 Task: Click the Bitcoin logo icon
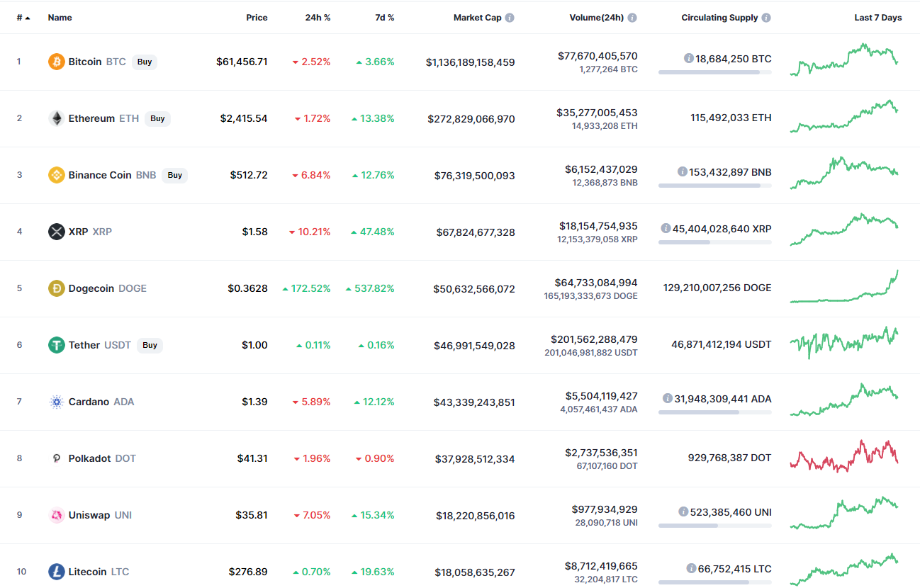(x=56, y=62)
